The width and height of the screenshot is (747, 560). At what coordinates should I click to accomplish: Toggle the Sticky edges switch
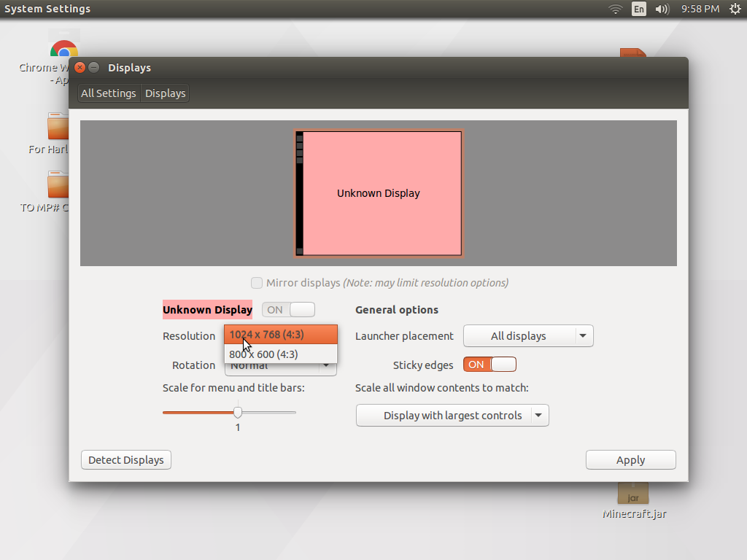tap(489, 365)
